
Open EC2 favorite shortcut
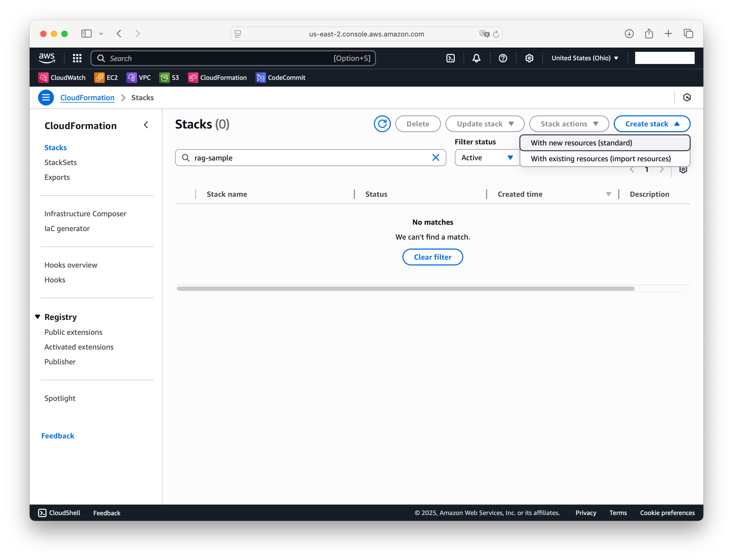click(x=106, y=78)
